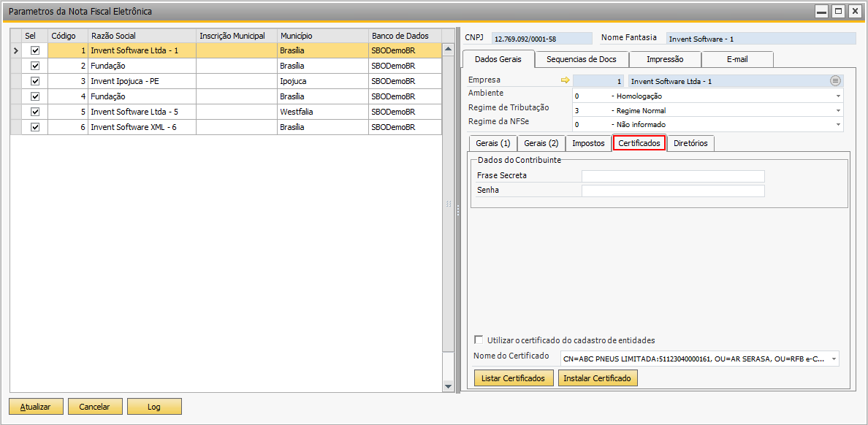The height and width of the screenshot is (425, 868).
Task: Select the Diretórios sub-tab
Action: pos(690,143)
